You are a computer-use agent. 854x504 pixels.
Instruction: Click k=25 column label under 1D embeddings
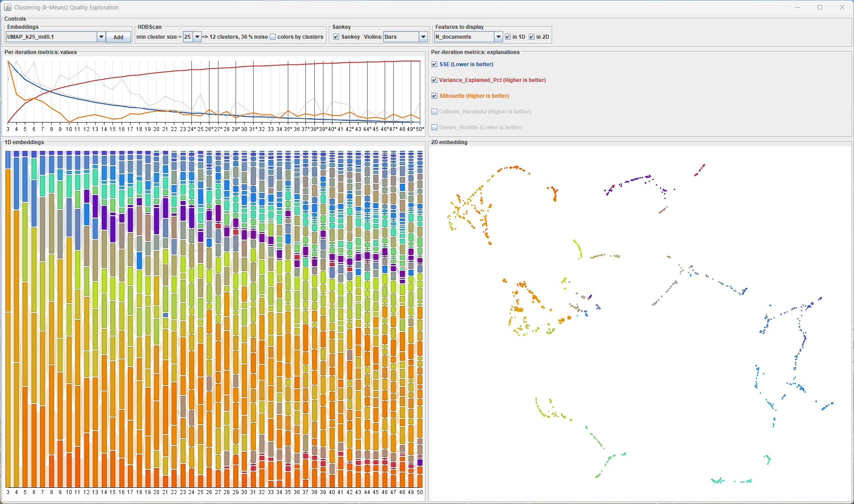(200, 492)
